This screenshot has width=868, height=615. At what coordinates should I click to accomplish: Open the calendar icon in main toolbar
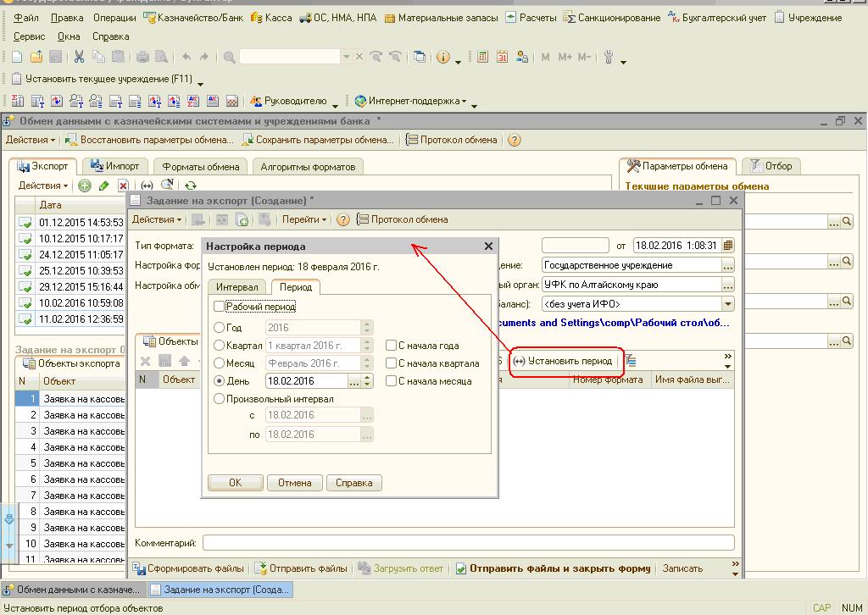tap(502, 57)
